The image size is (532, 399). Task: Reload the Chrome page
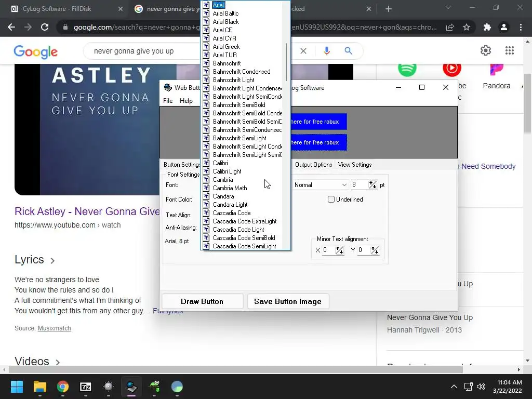pyautogui.click(x=45, y=27)
